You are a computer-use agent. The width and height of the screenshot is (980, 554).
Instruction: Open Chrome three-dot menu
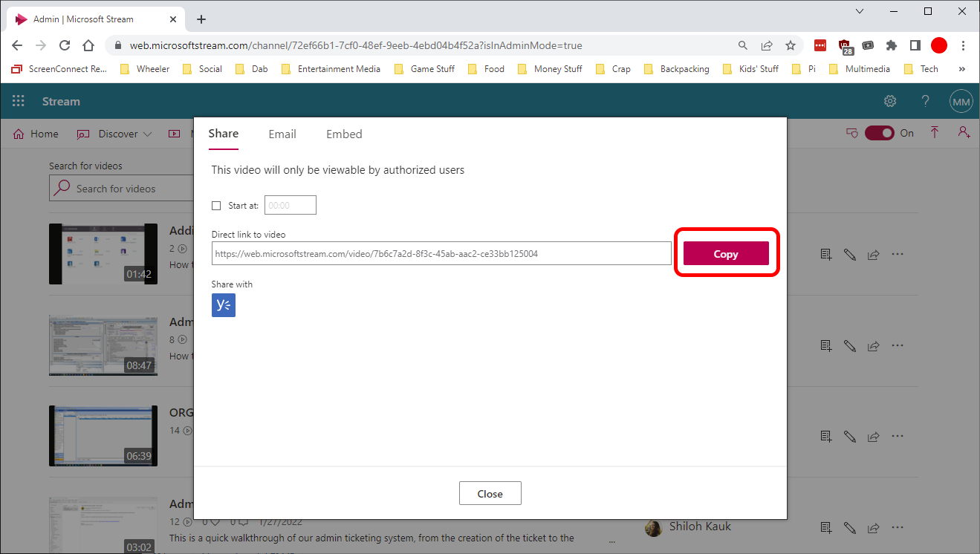pyautogui.click(x=963, y=45)
